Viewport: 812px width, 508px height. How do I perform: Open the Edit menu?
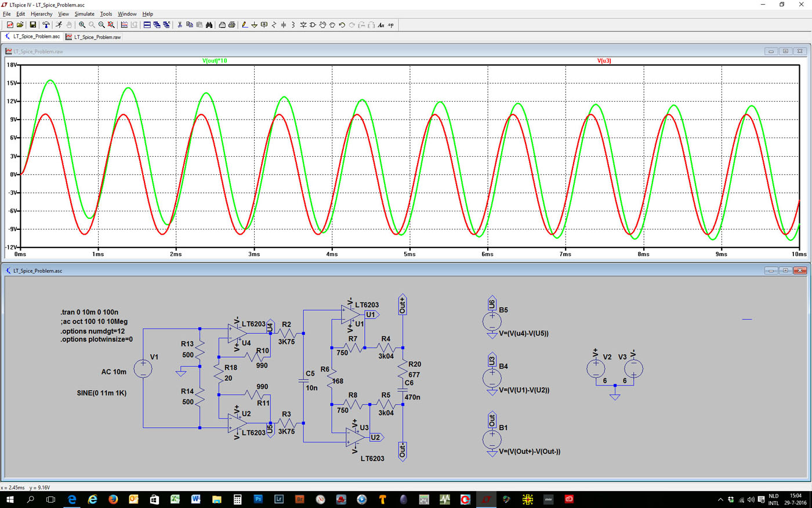[20, 14]
